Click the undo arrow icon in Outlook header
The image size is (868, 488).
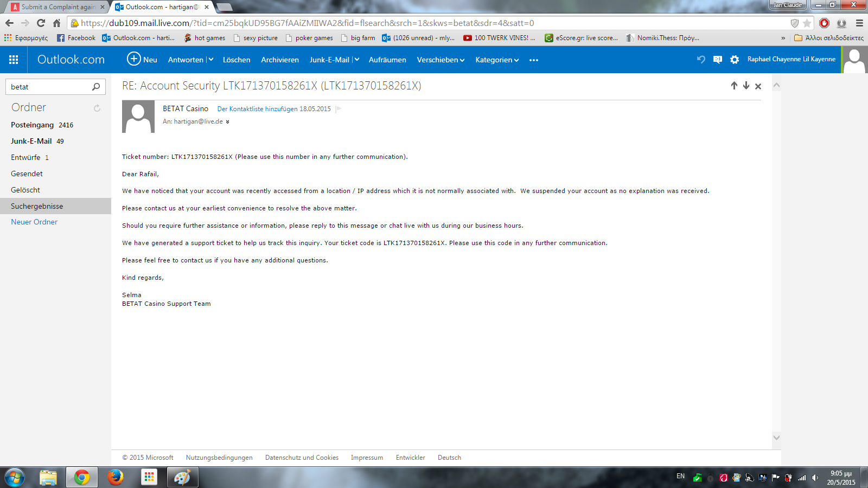(701, 60)
